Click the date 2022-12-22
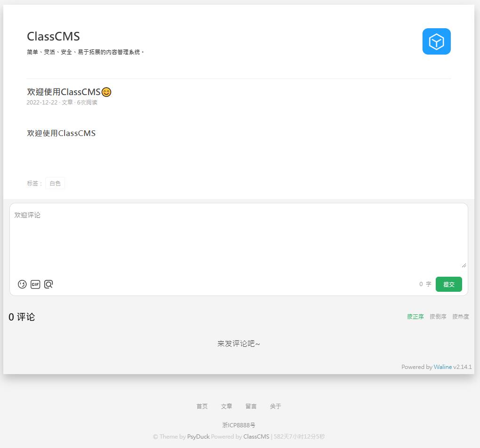Image resolution: width=480 pixels, height=448 pixels. click(x=42, y=103)
